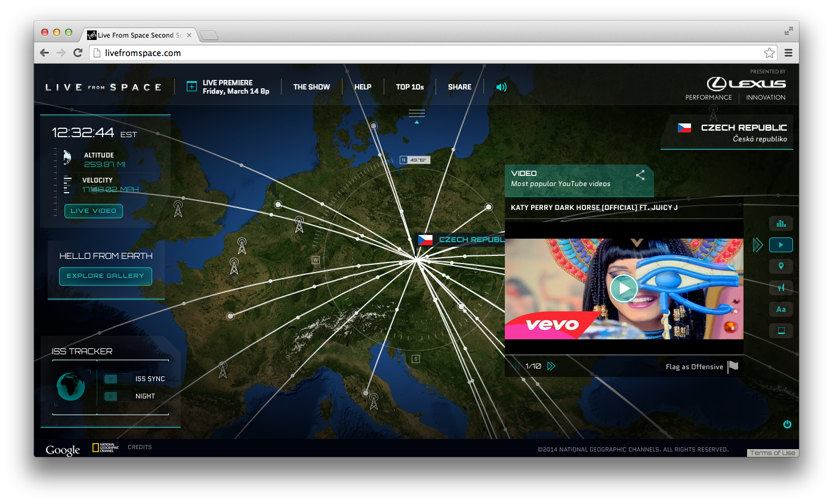Viewport: 833px width, 504px height.
Task: Click the ISS tracker globe icon
Action: (x=70, y=386)
